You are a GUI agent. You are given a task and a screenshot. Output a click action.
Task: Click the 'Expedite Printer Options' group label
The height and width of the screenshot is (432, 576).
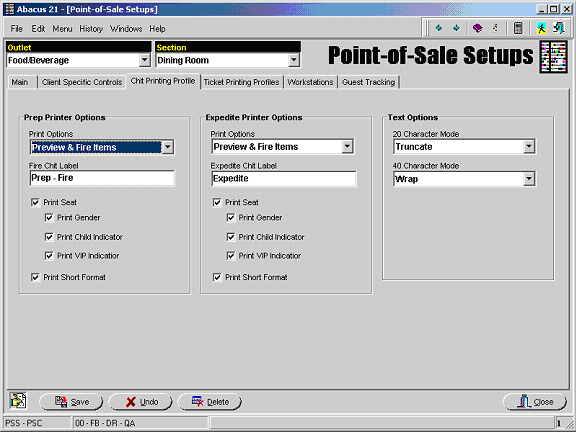[x=254, y=118]
